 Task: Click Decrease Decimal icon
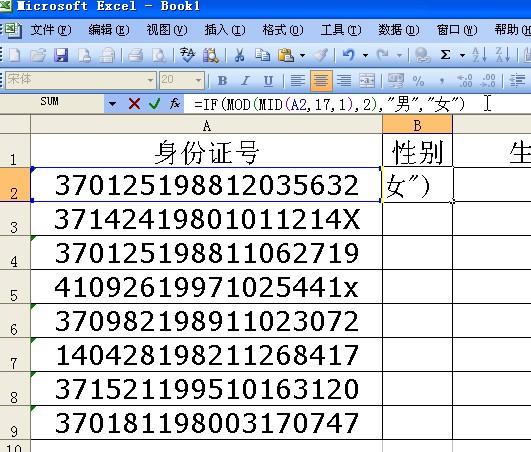tap(488, 81)
